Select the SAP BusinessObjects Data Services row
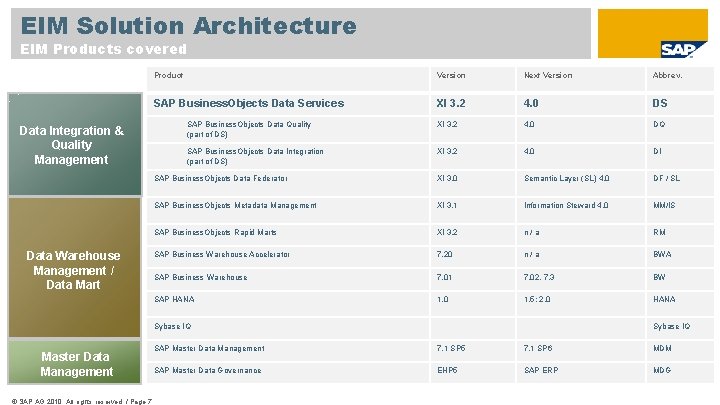This screenshot has height=405, width=720. click(248, 103)
